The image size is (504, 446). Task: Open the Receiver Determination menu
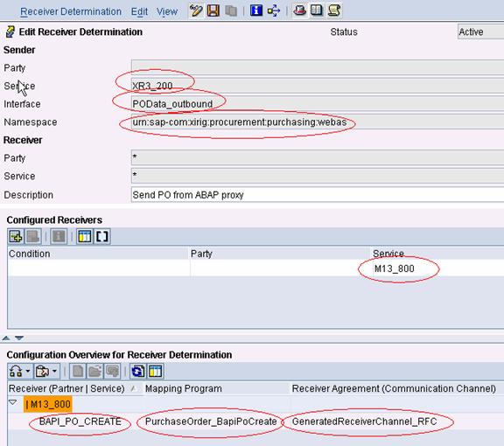pos(71,11)
